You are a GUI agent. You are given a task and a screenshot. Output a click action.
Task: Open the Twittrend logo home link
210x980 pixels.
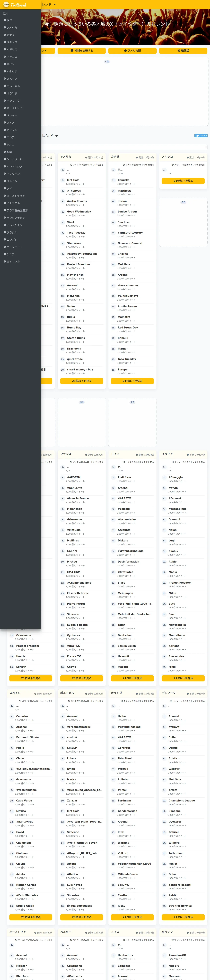coord(15,5)
